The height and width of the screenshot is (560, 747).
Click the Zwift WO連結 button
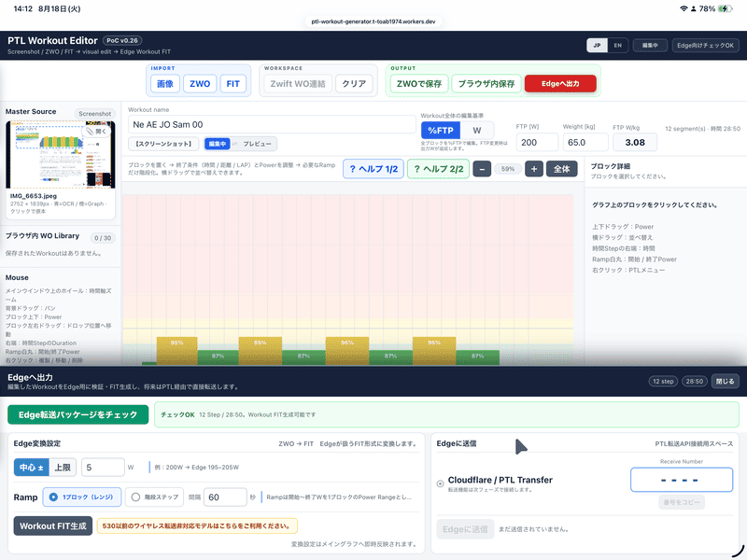tap(298, 84)
